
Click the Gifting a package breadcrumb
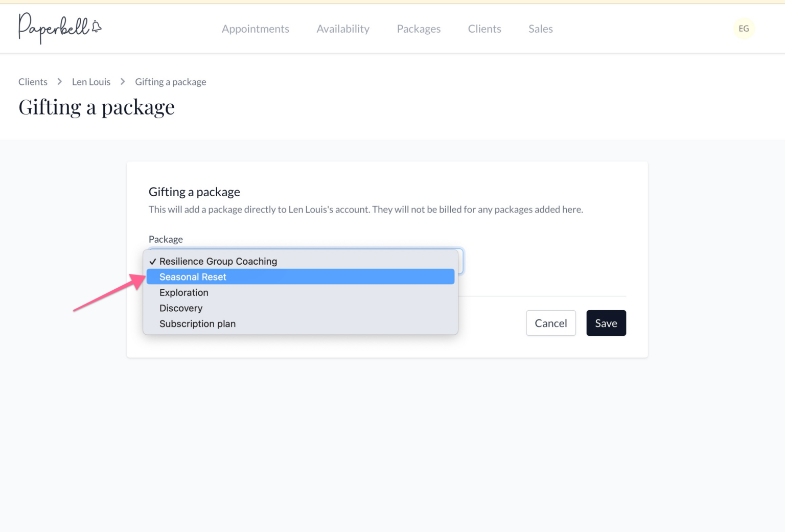[x=170, y=82]
